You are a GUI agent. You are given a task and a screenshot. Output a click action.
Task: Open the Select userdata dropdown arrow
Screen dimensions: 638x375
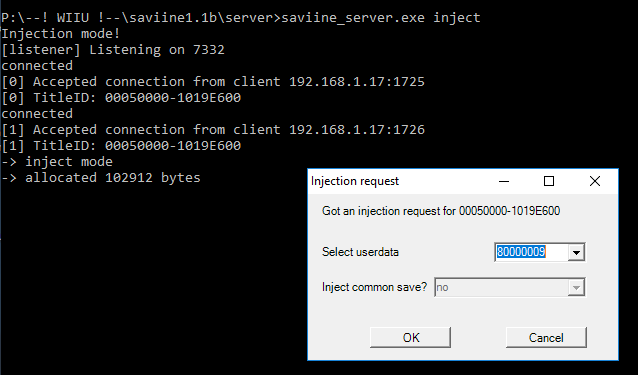point(576,252)
